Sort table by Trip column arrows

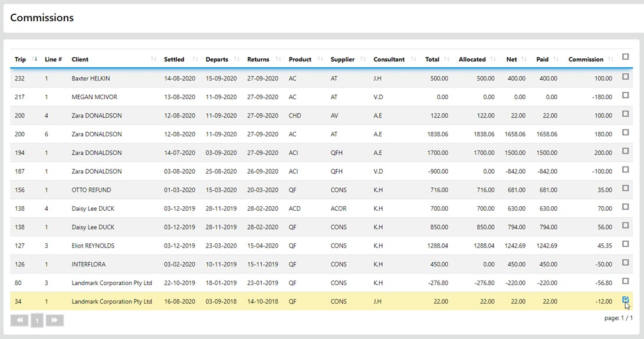(x=35, y=59)
